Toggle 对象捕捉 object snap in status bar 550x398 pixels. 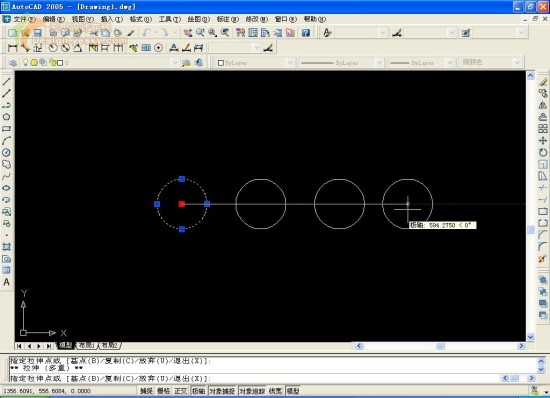[222, 391]
